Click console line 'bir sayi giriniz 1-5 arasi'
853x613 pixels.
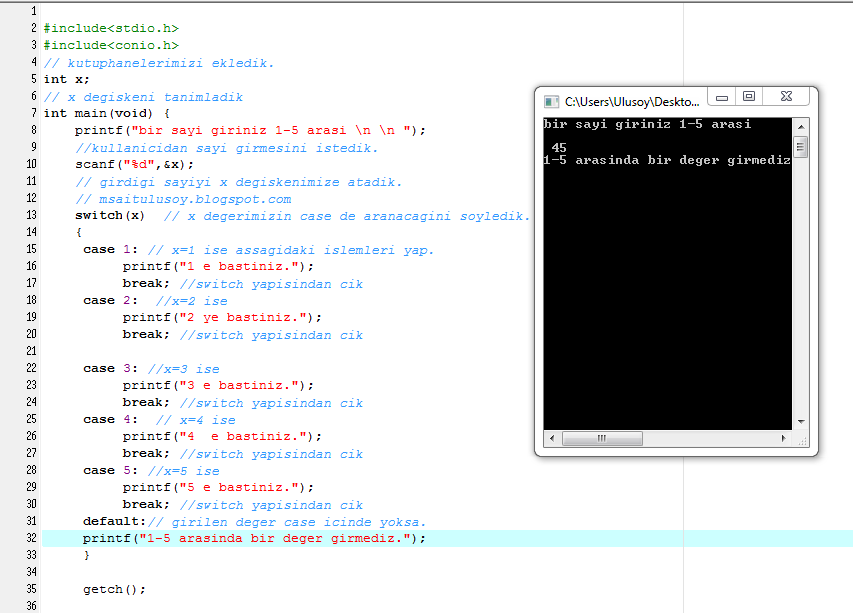click(647, 125)
